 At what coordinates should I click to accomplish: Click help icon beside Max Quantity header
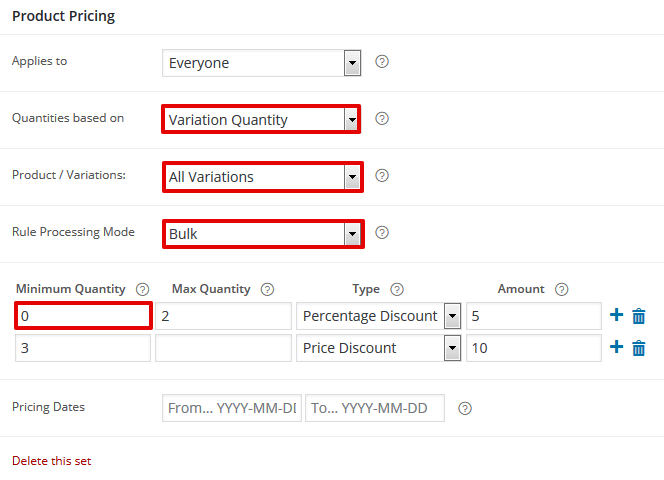(x=267, y=289)
